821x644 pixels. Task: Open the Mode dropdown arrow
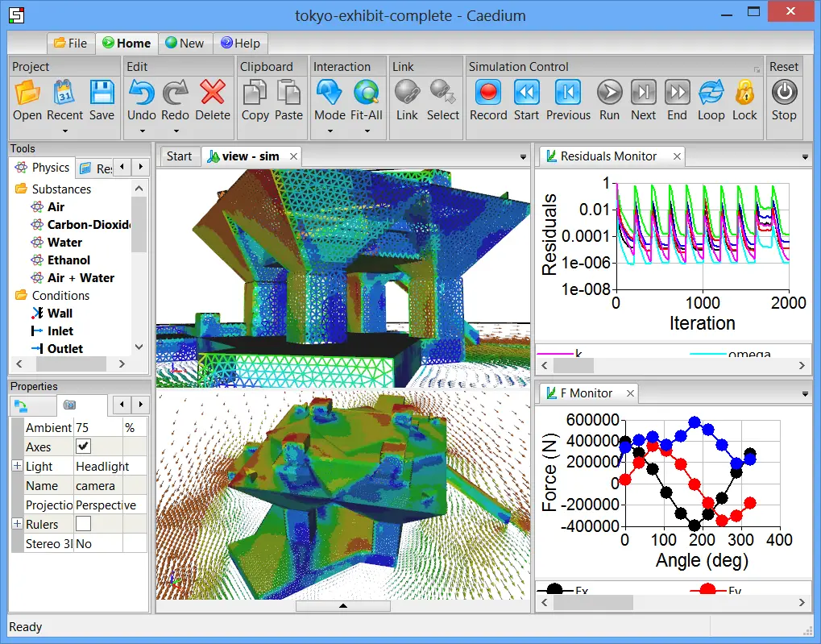coord(330,131)
